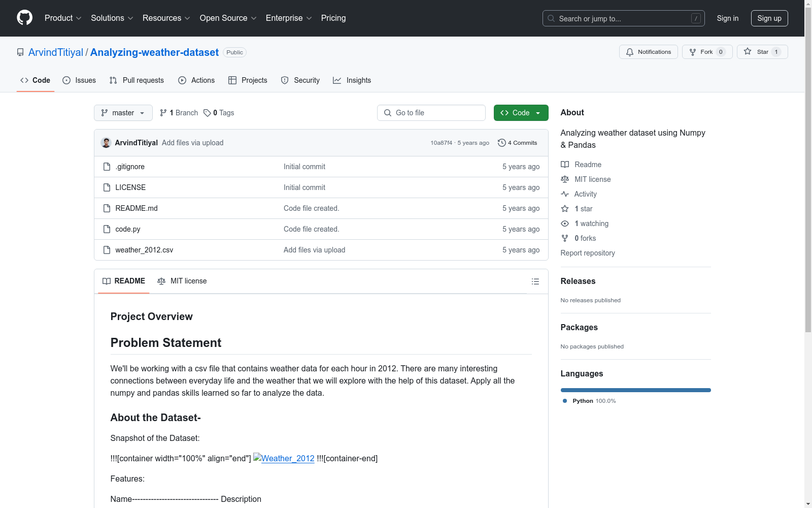Viewport: 812px width, 508px height.
Task: Click the Releases heading link
Action: click(578, 281)
